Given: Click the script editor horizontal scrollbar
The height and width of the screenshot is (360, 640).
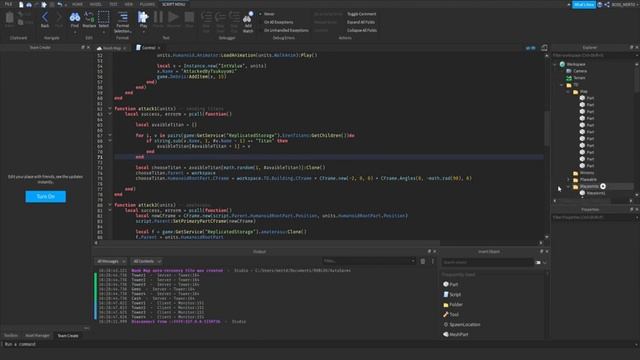Looking at the screenshot, I should (268, 242).
